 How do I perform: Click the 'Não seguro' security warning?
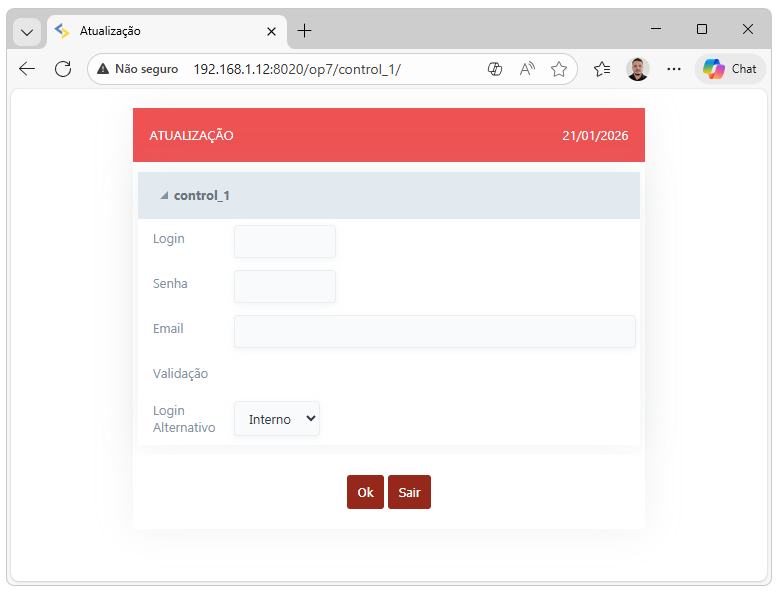138,69
